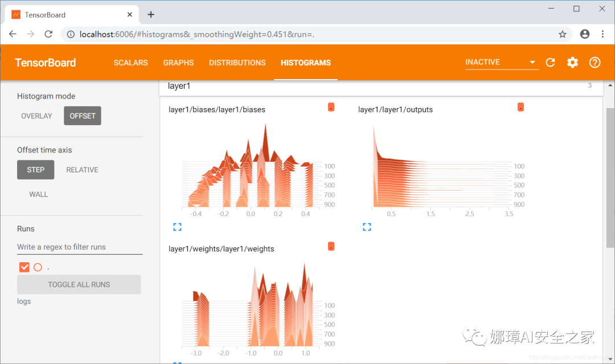This screenshot has width=615, height=364.
Task: Focus the regex filter runs input
Action: coord(80,247)
